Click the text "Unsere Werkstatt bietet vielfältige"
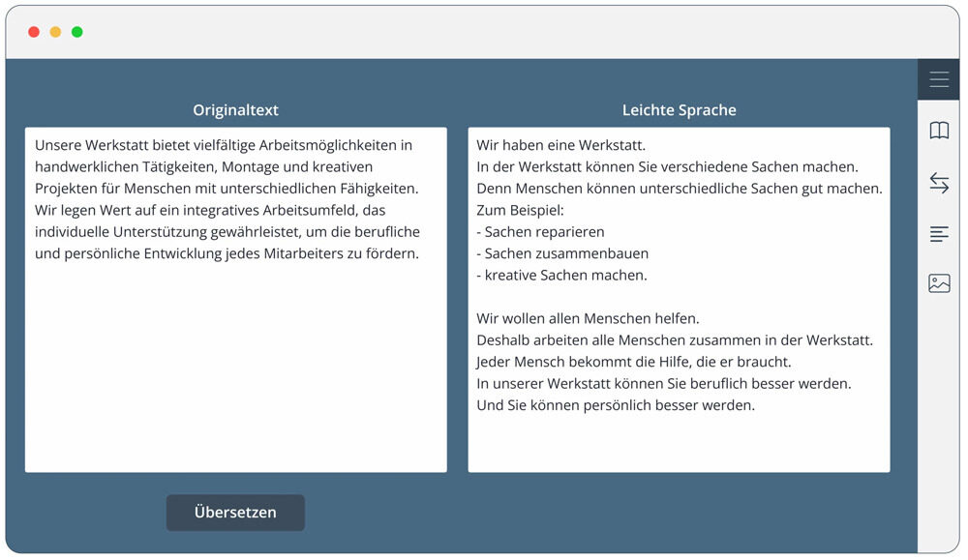 point(144,145)
